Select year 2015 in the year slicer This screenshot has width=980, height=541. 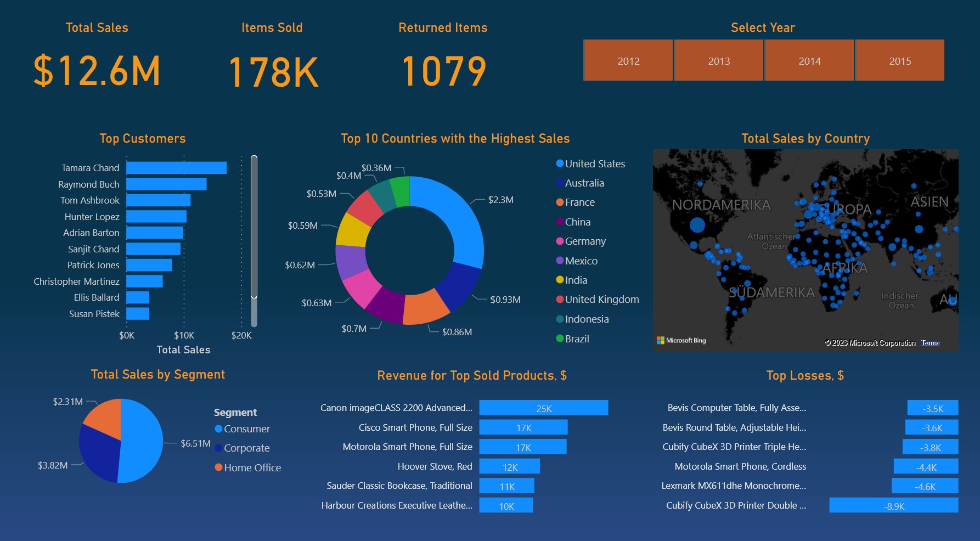(x=899, y=60)
